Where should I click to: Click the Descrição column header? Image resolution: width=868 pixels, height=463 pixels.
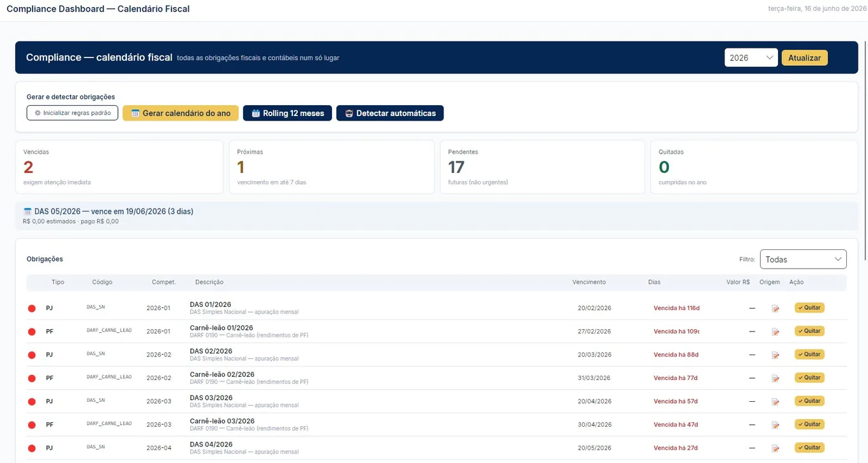pos(209,282)
